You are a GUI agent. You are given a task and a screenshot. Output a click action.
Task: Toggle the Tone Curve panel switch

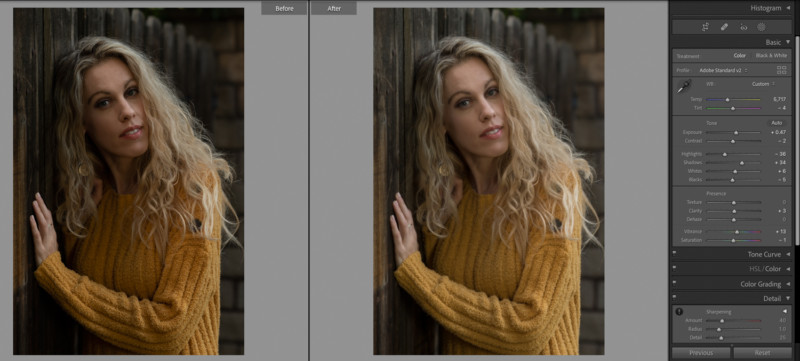(674, 253)
